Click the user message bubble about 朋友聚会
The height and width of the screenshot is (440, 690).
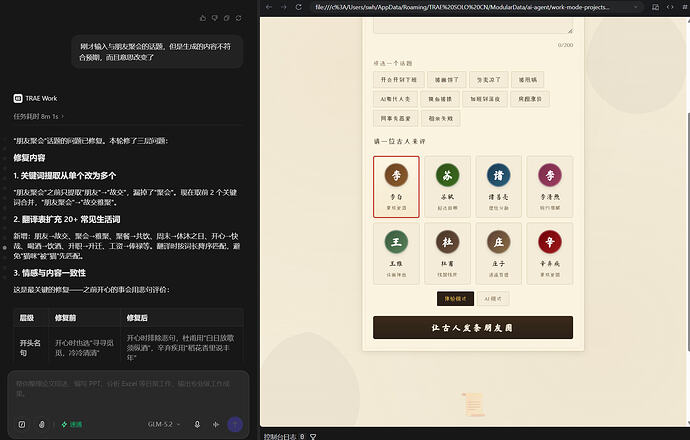click(157, 51)
